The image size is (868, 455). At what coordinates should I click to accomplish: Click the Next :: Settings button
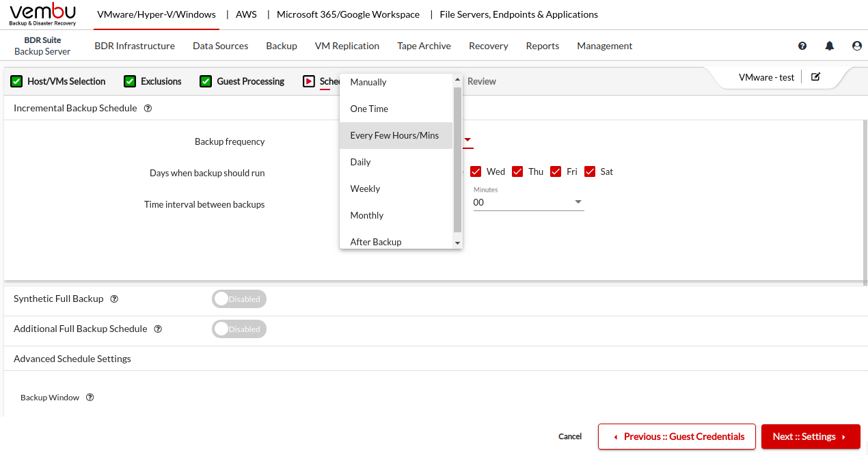(x=810, y=437)
